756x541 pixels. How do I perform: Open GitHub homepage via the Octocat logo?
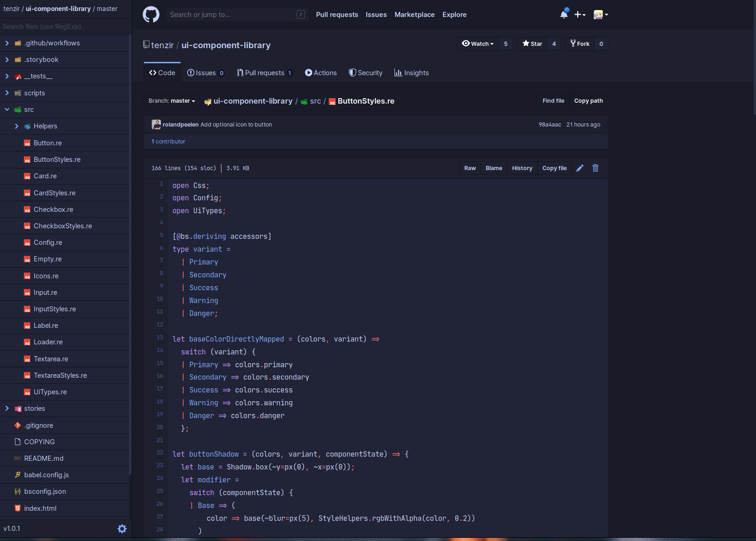pyautogui.click(x=151, y=14)
